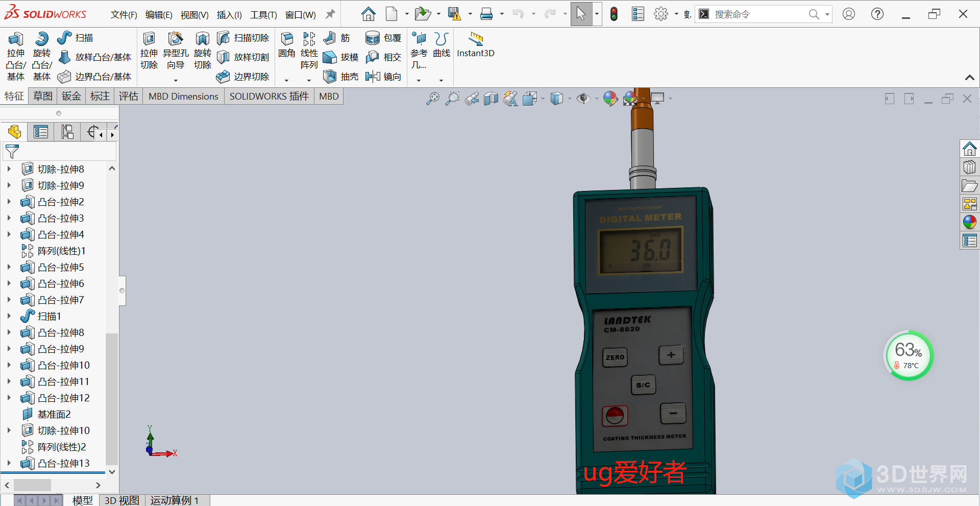Select the Swept Cut (扫描切除) tool

(243, 38)
